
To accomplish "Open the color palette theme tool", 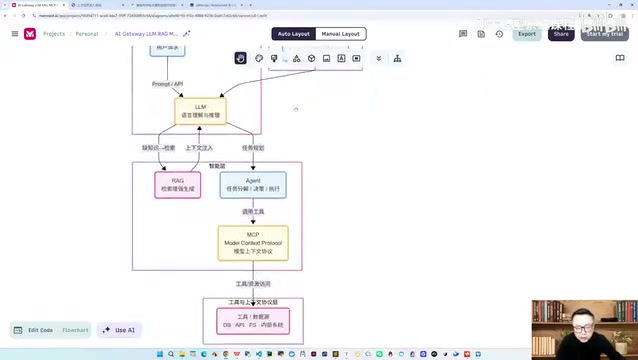I will [259, 58].
